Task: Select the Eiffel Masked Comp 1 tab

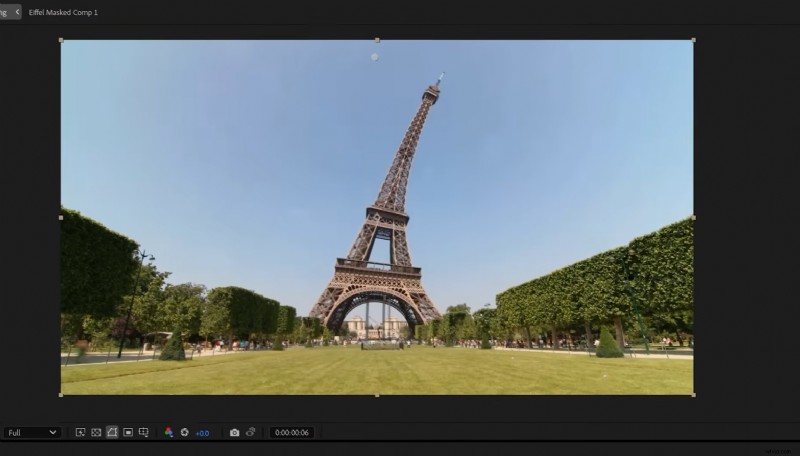Action: coord(63,12)
